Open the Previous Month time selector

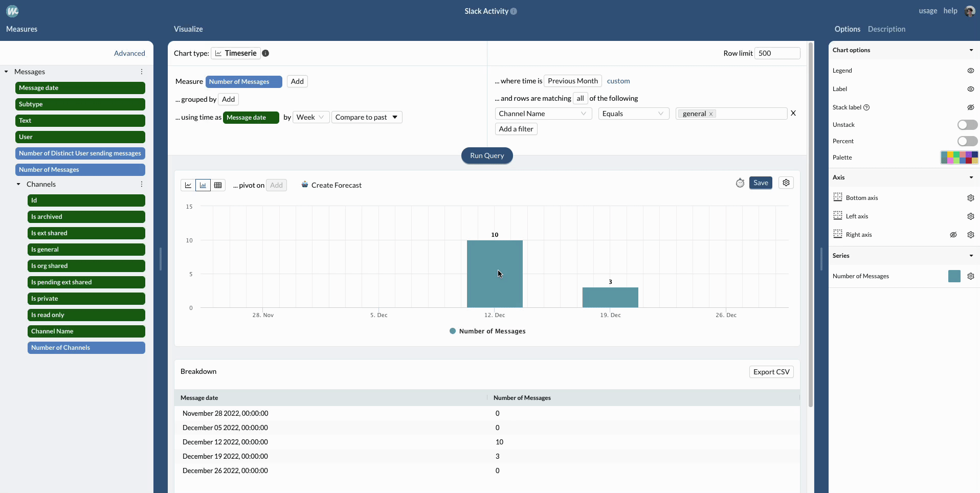(573, 81)
